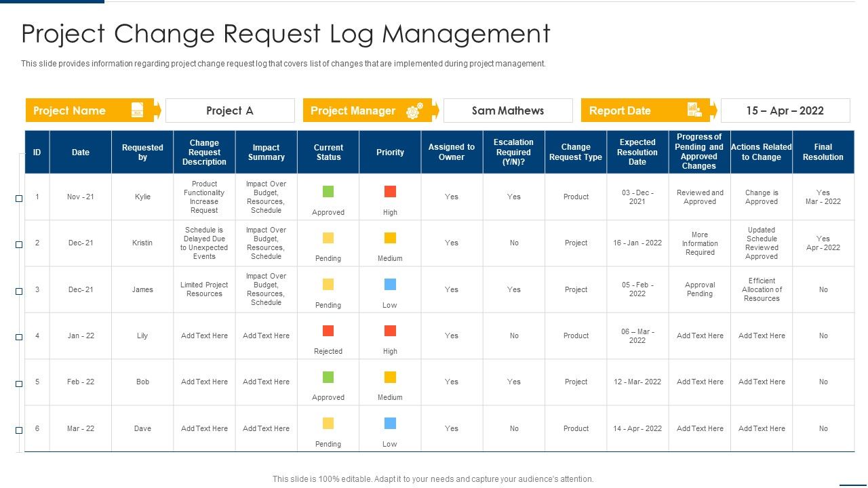Click the Priority column header

point(390,152)
